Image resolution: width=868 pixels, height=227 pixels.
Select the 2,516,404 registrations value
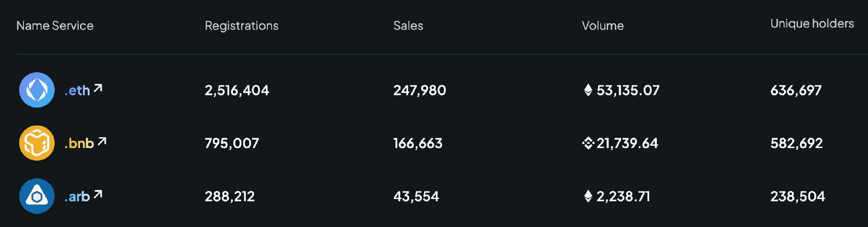point(237,91)
